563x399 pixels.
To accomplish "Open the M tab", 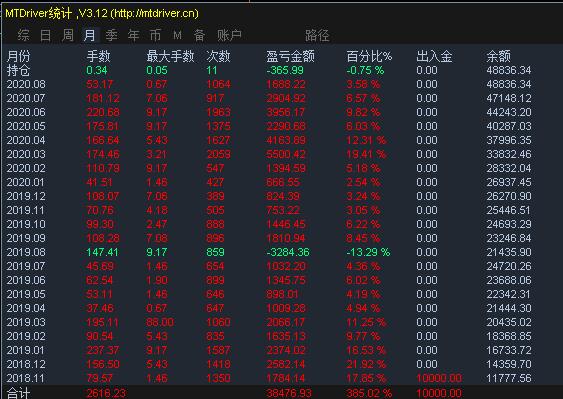I will point(177,35).
